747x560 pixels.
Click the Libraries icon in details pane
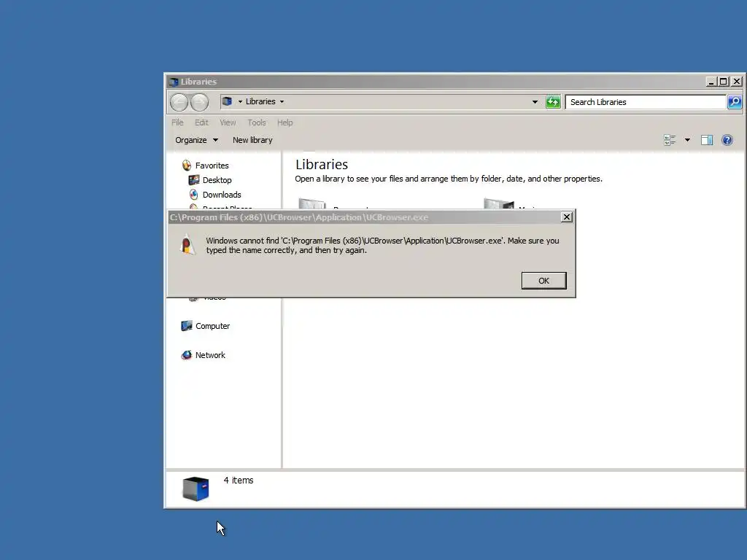point(196,489)
